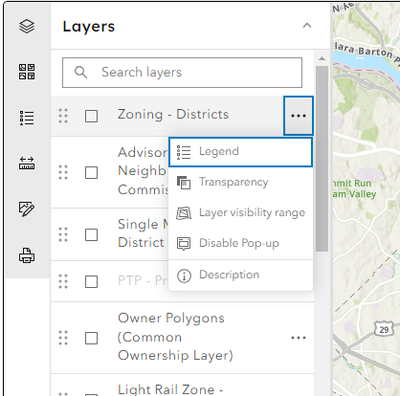This screenshot has height=396, width=400.
Task: Toggle the Single Member District layer checkbox
Action: click(x=91, y=235)
